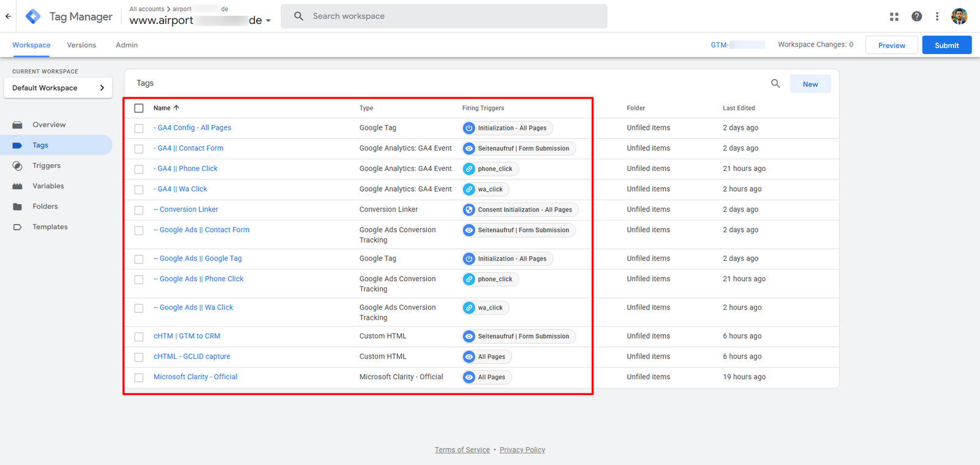Toggle the select-all checkbox in the Tags header
980x465 pixels.
pos(139,108)
